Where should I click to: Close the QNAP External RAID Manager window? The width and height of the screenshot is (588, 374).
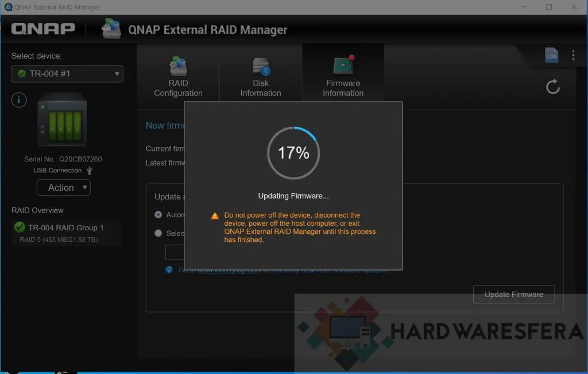[574, 7]
